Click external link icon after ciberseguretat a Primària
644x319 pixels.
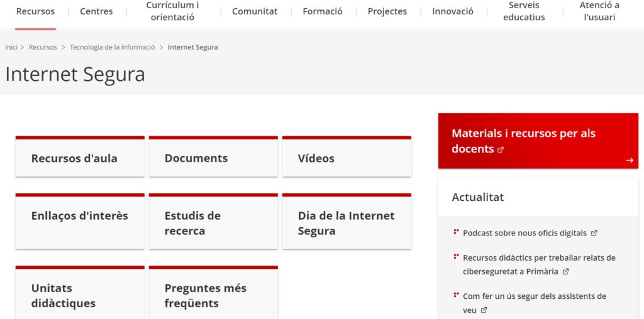565,272
